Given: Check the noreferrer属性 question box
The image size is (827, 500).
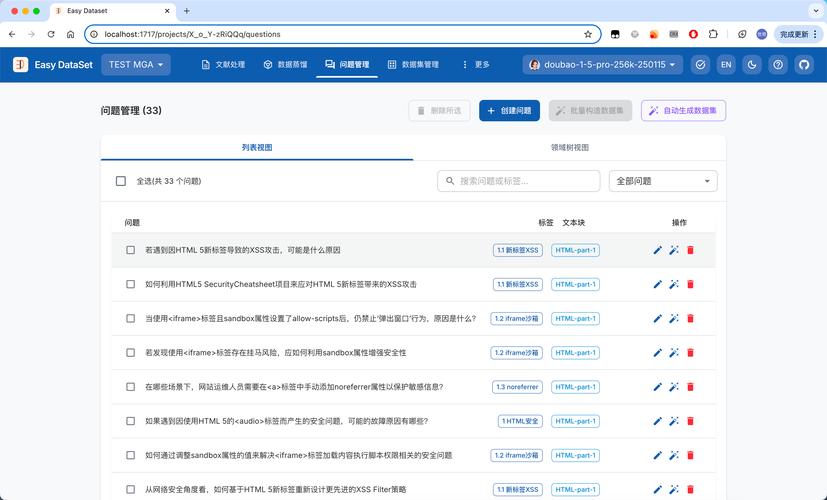Looking at the screenshot, I should pos(130,387).
